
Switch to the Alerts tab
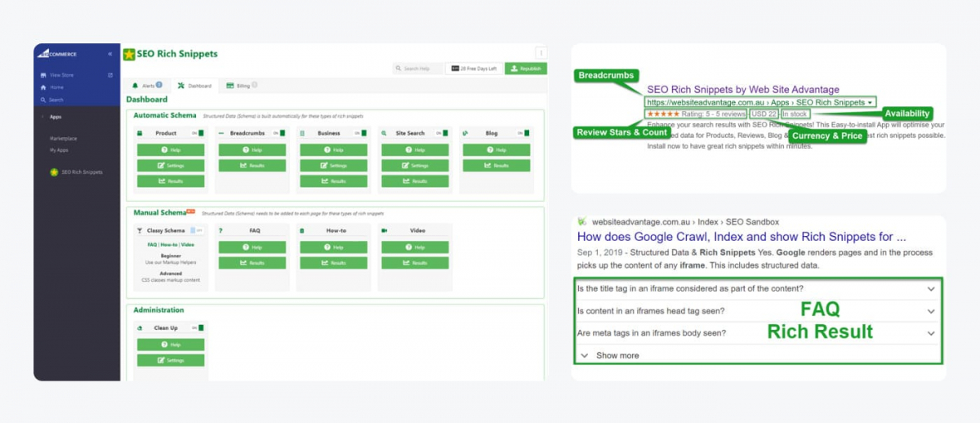147,85
